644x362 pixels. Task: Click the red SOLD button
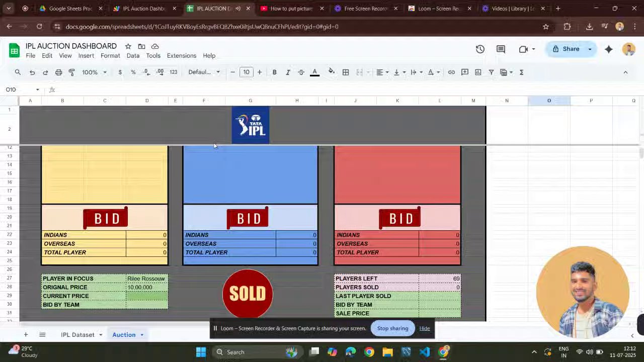coord(248,294)
